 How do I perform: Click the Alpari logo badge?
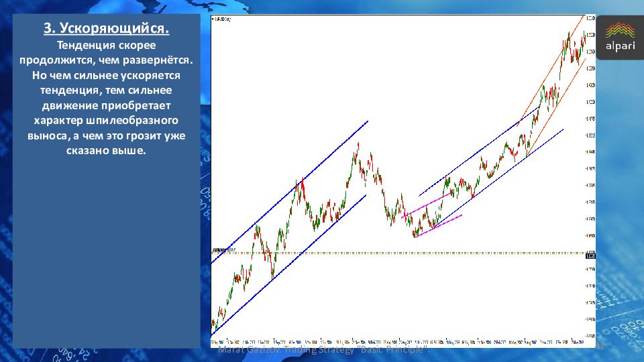point(619,38)
